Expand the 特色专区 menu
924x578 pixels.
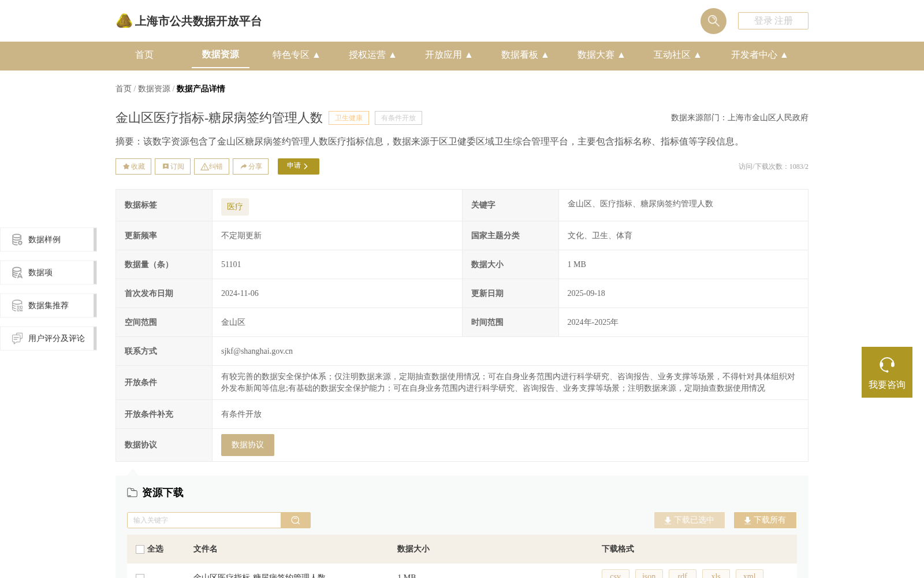[296, 55]
